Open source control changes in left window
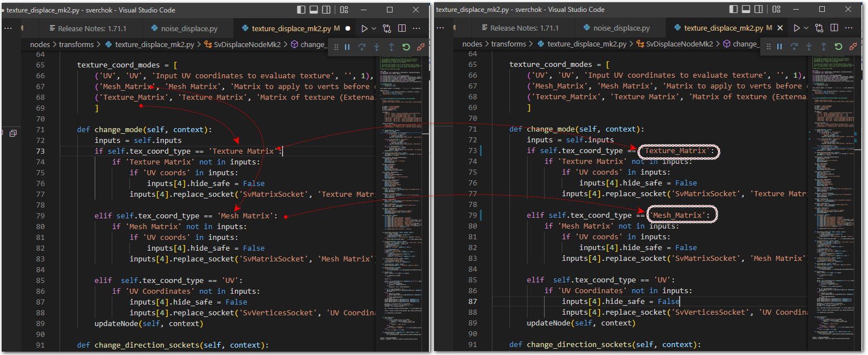 click(x=387, y=28)
